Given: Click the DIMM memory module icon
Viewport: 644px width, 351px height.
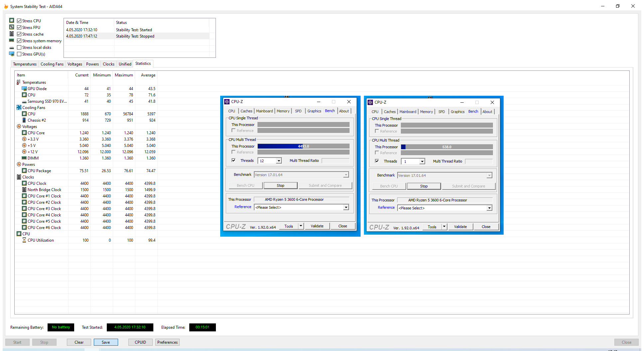Looking at the screenshot, I should click(x=24, y=158).
